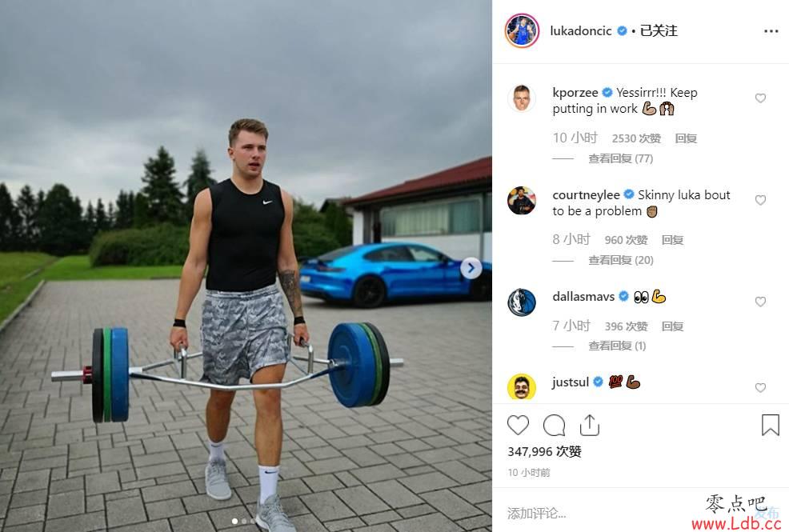
Task: Like the post with heart icon
Action: 518,426
